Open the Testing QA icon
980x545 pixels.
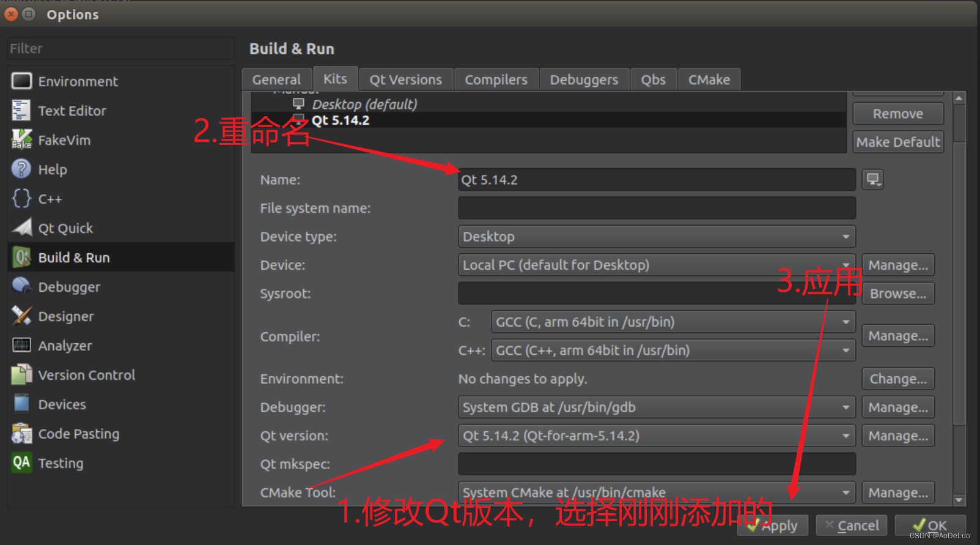(x=21, y=462)
